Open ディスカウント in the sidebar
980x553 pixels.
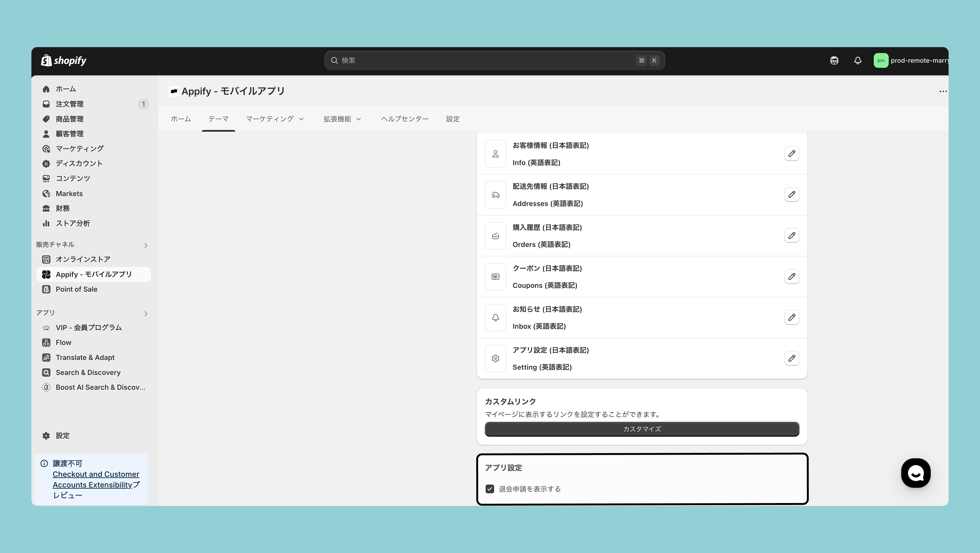[94, 164]
